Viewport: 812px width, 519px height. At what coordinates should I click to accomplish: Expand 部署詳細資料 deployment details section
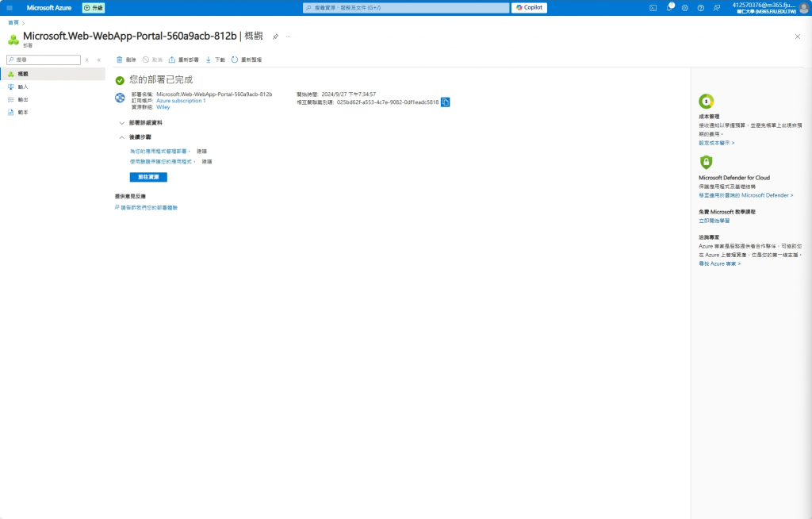141,123
